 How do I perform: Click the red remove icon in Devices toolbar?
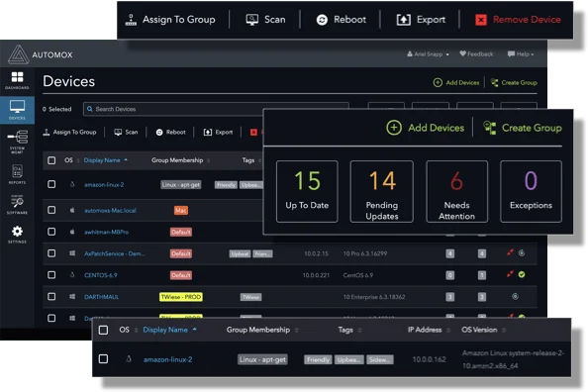click(x=253, y=132)
